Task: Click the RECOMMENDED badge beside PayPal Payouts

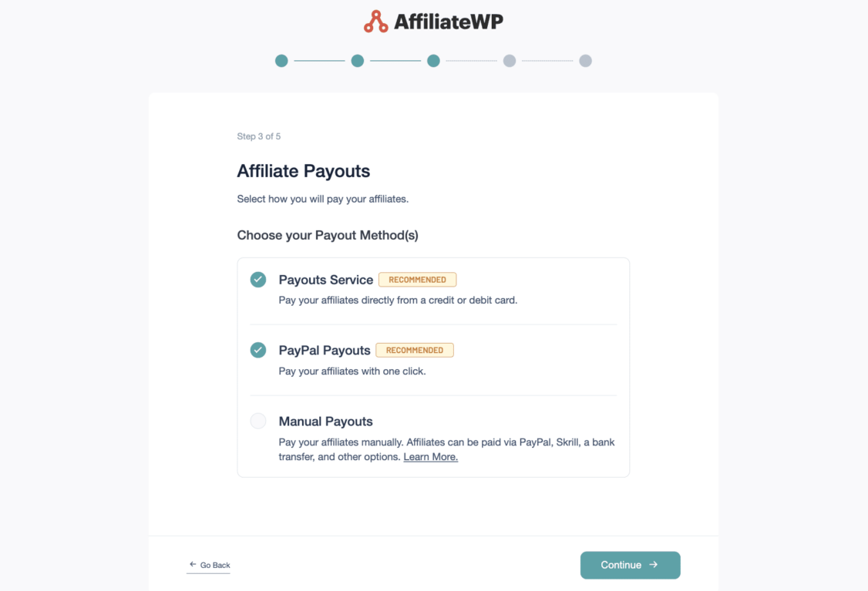Action: pos(415,350)
